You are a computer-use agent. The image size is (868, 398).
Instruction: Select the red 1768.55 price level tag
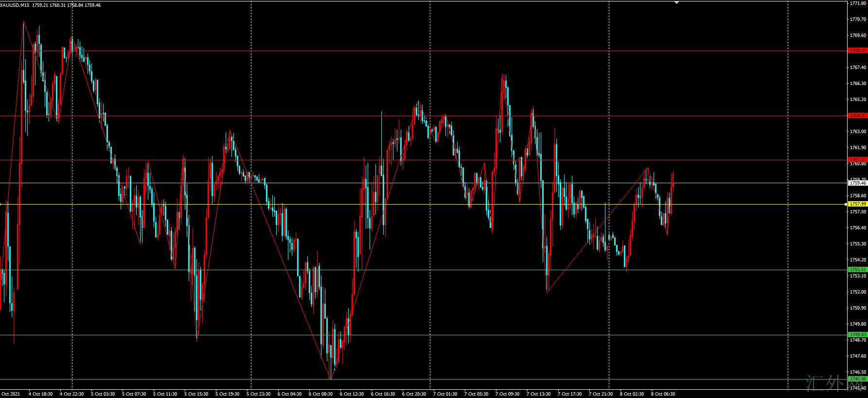tap(857, 51)
